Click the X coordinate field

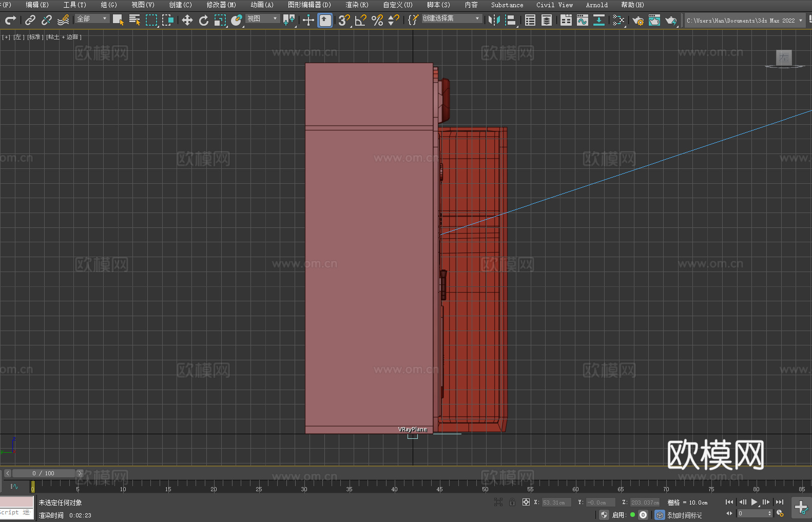pos(556,502)
